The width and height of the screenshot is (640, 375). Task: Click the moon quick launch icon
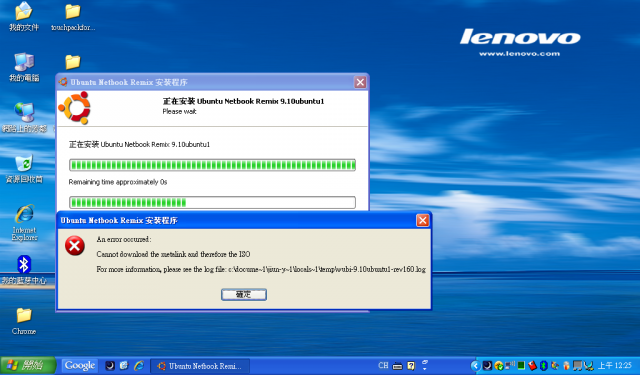[110, 366]
